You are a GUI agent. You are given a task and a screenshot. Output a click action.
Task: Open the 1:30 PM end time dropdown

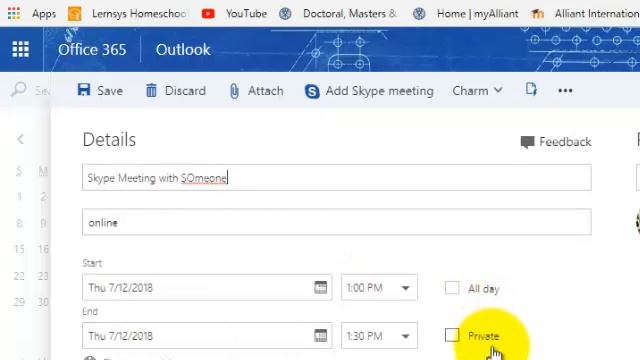[379, 336]
